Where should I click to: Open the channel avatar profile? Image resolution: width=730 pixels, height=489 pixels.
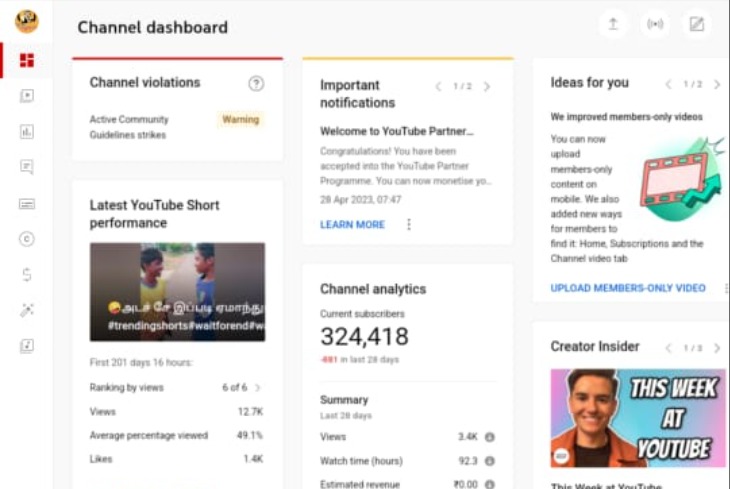click(x=27, y=21)
